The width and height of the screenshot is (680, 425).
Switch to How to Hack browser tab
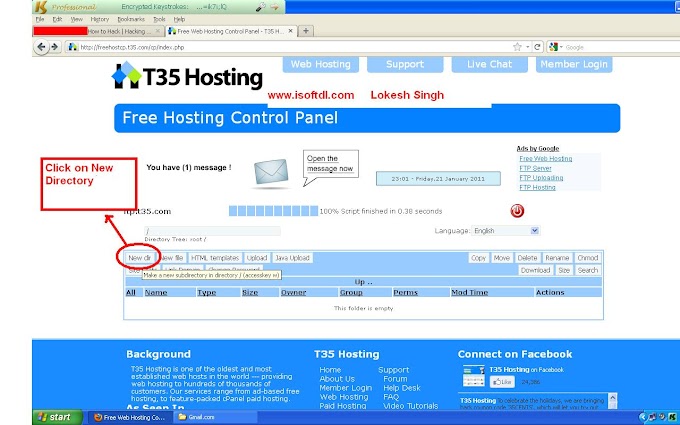tap(99, 31)
